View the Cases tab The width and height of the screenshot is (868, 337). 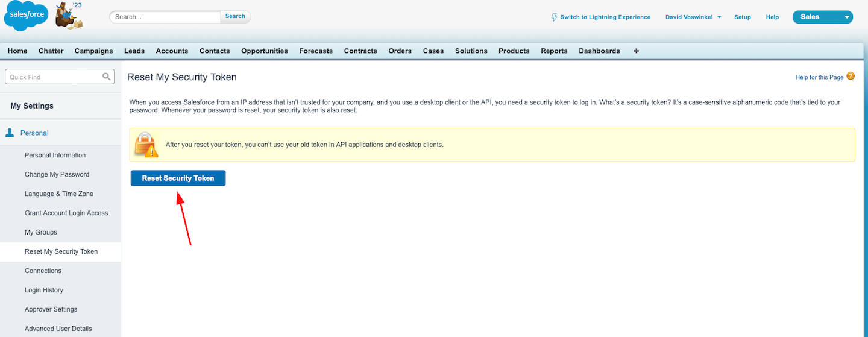point(433,51)
